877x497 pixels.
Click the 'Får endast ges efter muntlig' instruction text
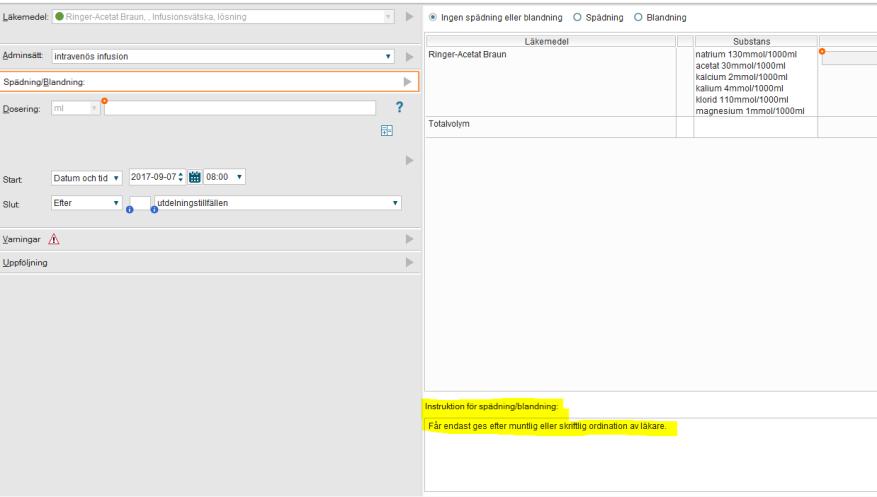[x=547, y=426]
